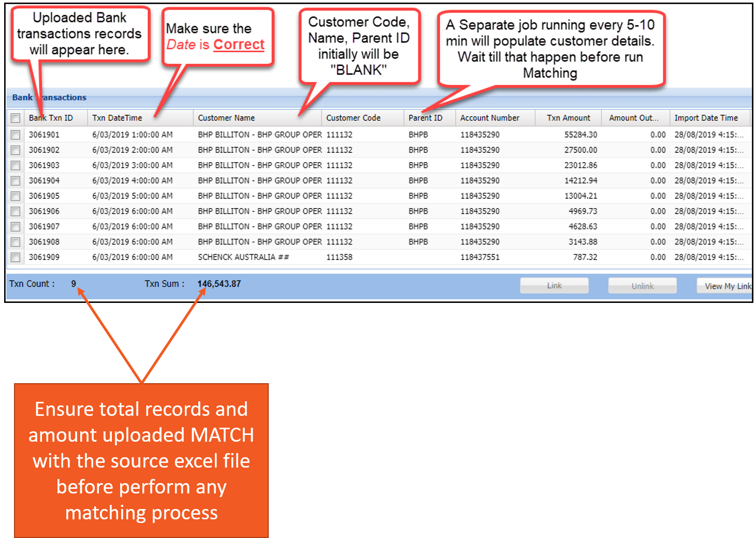Select the SCHENCK AUSTRALIA customer name cell
Image resolution: width=756 pixels, height=538 pixels.
(x=243, y=257)
